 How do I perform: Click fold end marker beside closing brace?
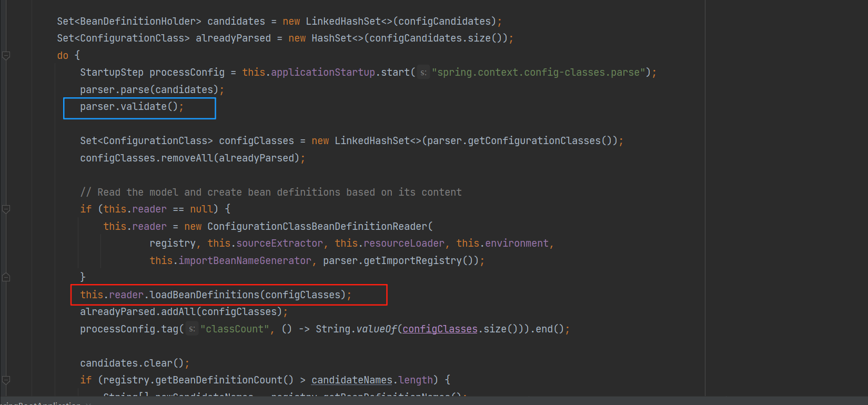point(6,277)
